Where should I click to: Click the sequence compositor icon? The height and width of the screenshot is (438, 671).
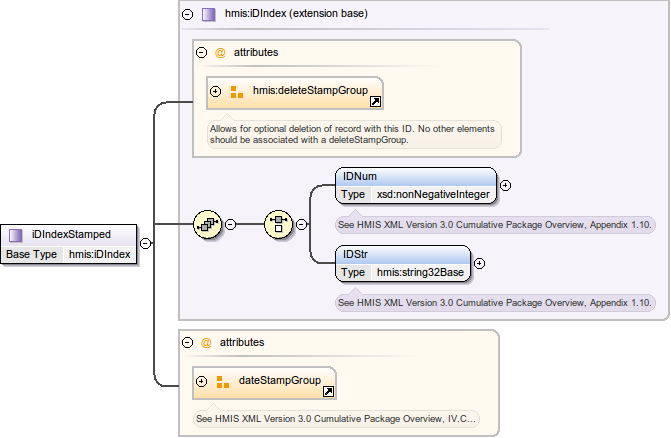208,224
